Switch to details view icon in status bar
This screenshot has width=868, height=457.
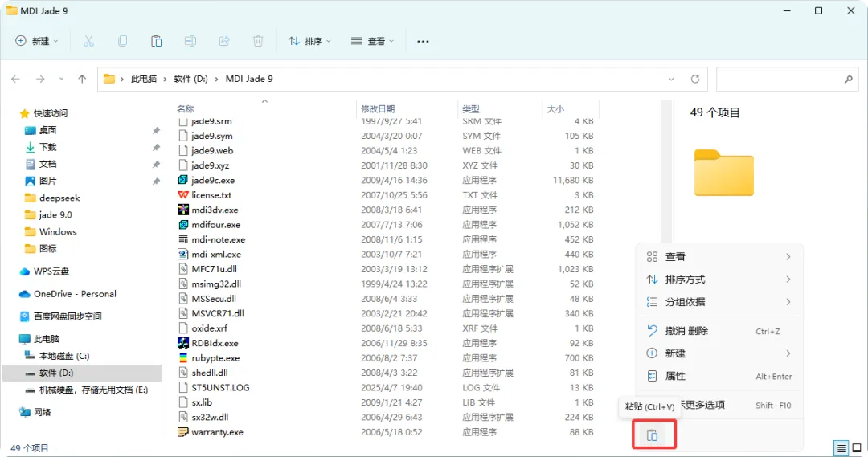(841, 447)
